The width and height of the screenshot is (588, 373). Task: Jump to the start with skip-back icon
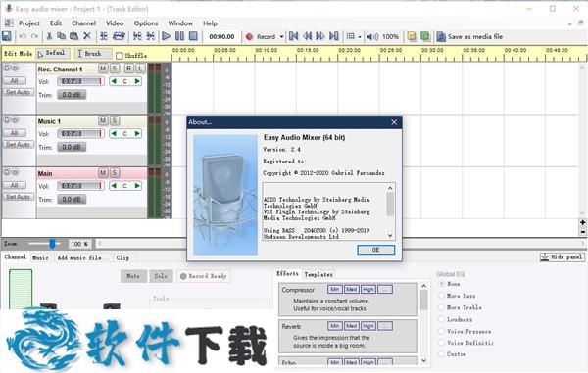coord(294,36)
